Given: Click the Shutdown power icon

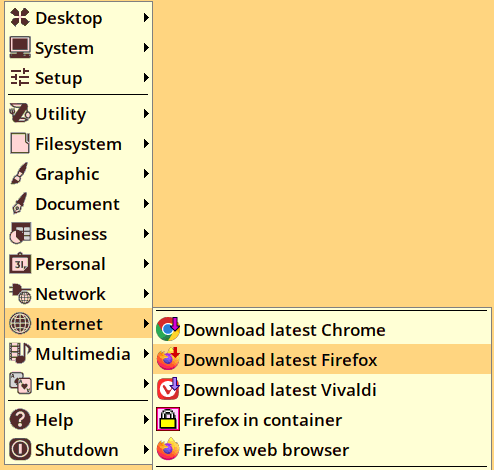Looking at the screenshot, I should pos(20,449).
